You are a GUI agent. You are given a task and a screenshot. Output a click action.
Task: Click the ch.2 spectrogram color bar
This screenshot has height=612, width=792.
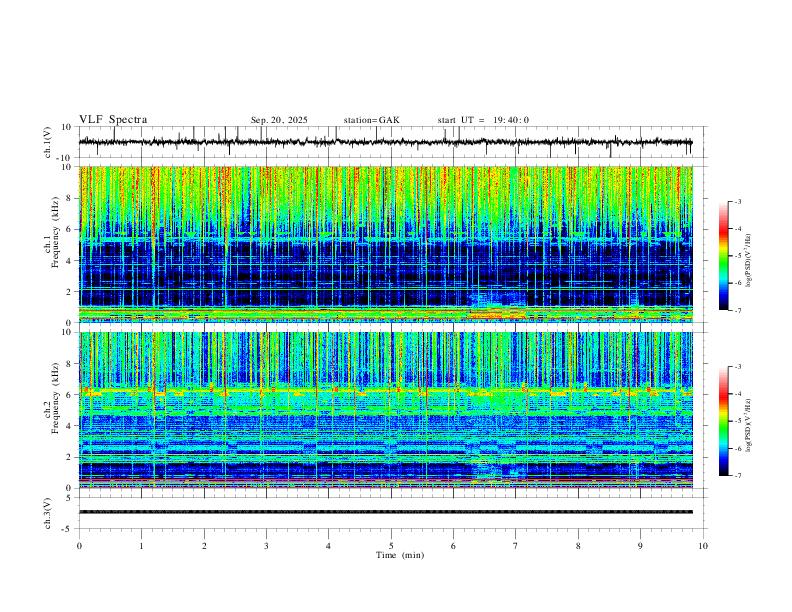(x=723, y=421)
